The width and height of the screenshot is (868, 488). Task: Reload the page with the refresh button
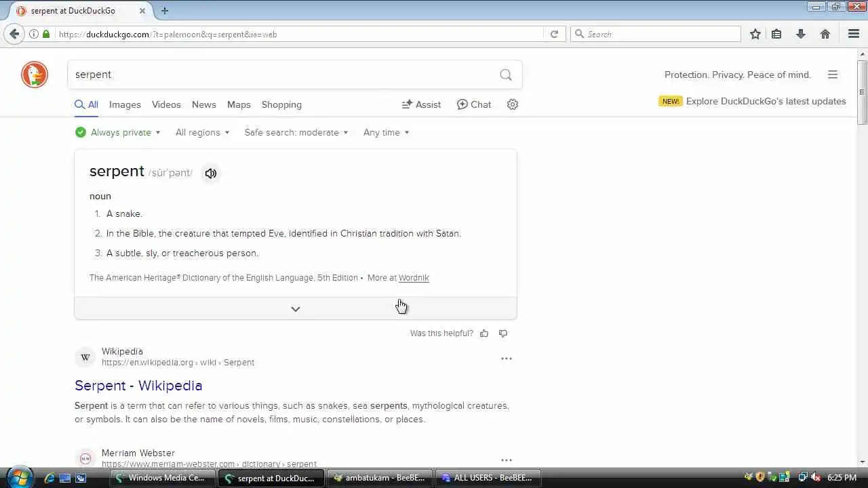point(554,34)
